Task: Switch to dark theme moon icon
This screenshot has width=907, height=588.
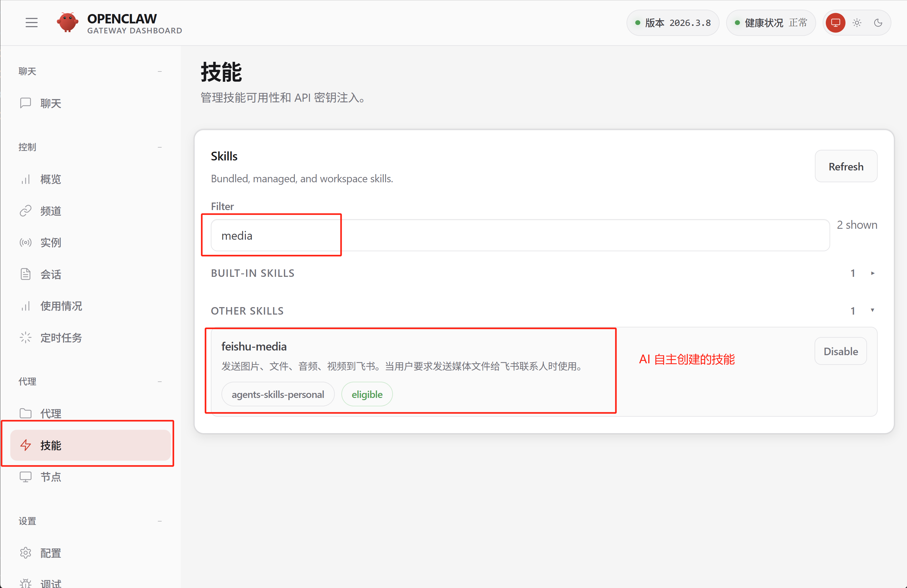Action: (x=878, y=23)
